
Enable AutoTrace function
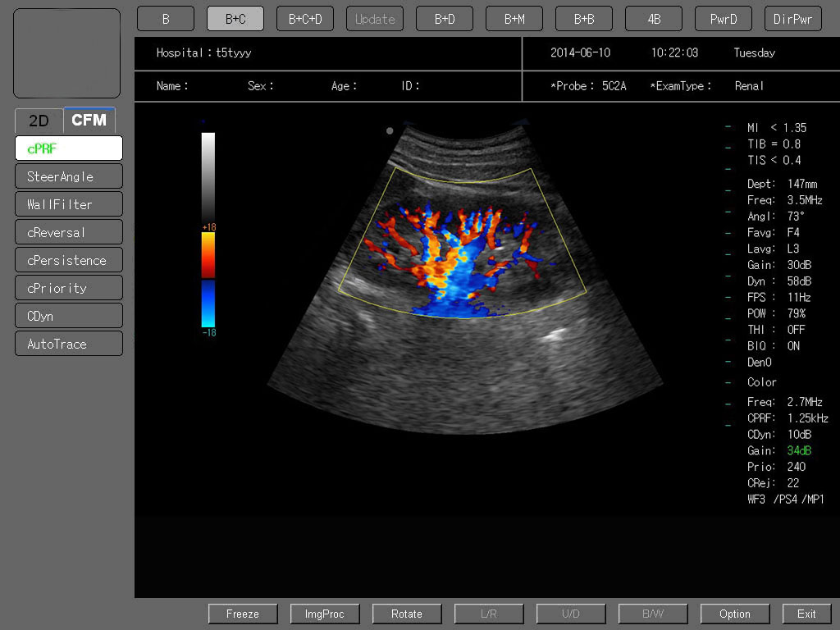point(68,344)
